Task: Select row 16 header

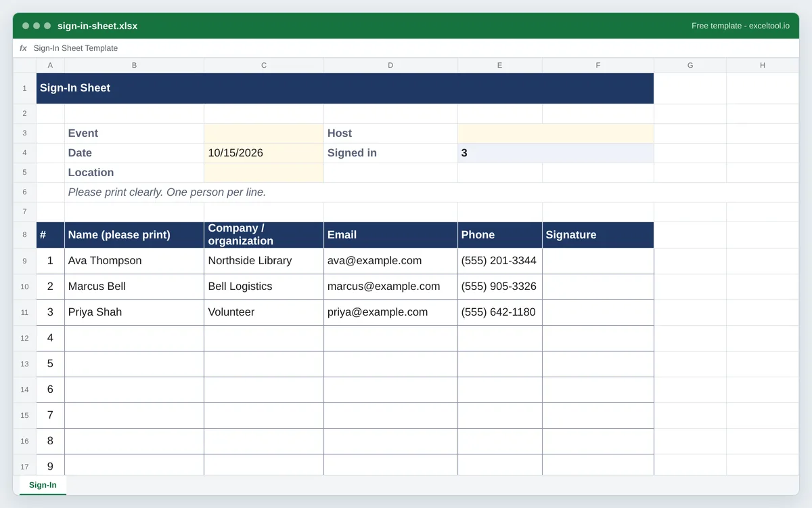Action: 24,441
